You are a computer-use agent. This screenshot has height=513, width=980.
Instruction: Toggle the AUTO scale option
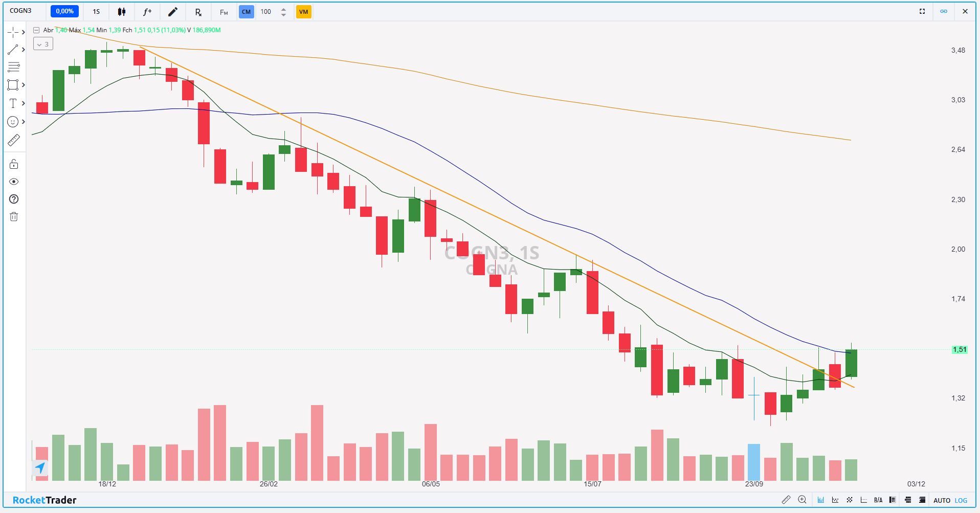(x=942, y=500)
